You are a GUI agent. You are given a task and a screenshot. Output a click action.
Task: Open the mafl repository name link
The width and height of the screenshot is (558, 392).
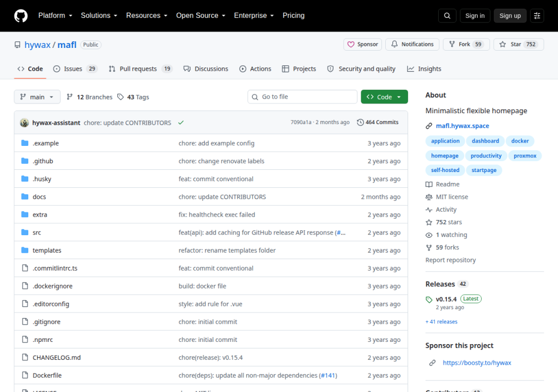[x=67, y=45]
